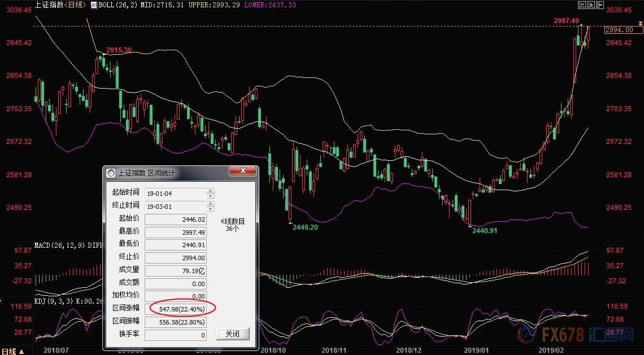Click the rightmost panel-expand arrow icon at top right
This screenshot has width=644, height=355.
click(x=600, y=5)
